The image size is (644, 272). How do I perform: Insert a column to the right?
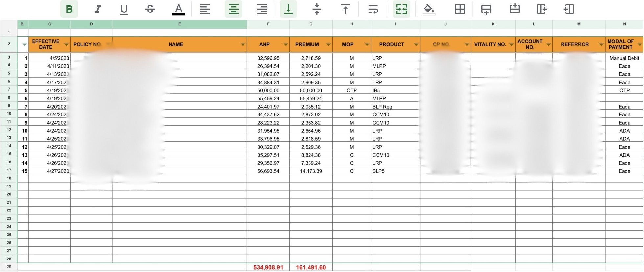541,9
